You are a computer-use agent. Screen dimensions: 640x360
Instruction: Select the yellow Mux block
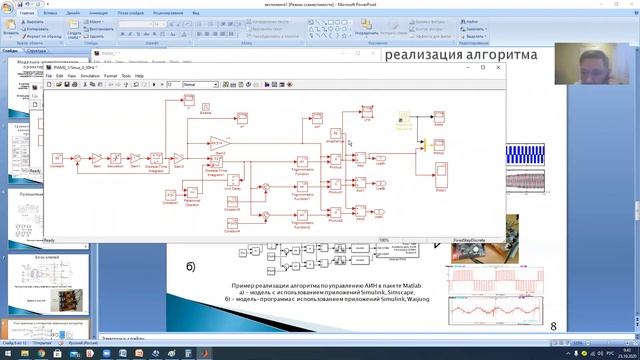425,145
